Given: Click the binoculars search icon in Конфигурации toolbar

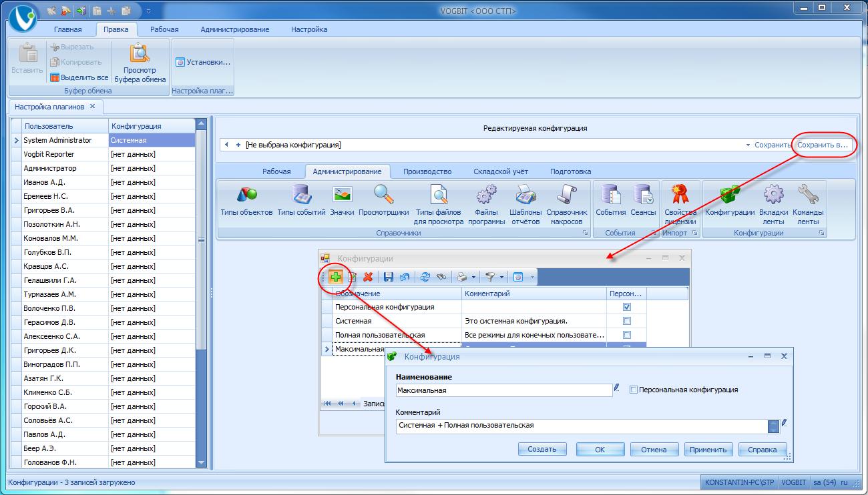Looking at the screenshot, I should (x=441, y=276).
